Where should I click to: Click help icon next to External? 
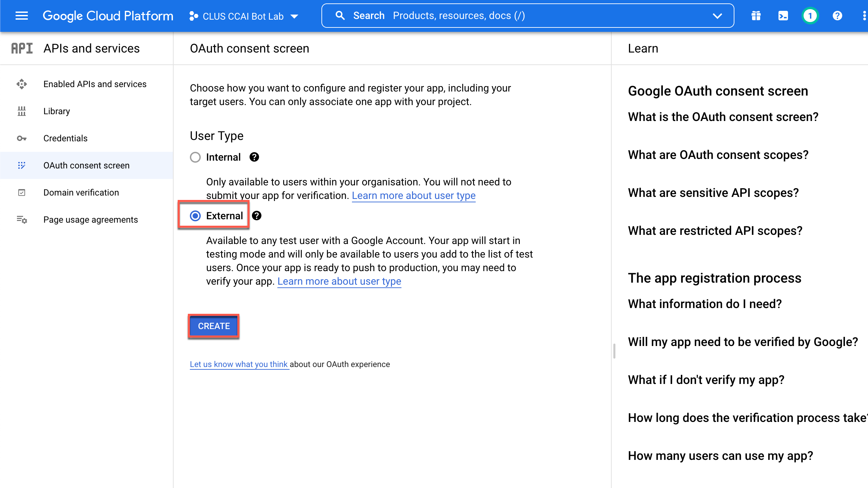[x=257, y=216]
